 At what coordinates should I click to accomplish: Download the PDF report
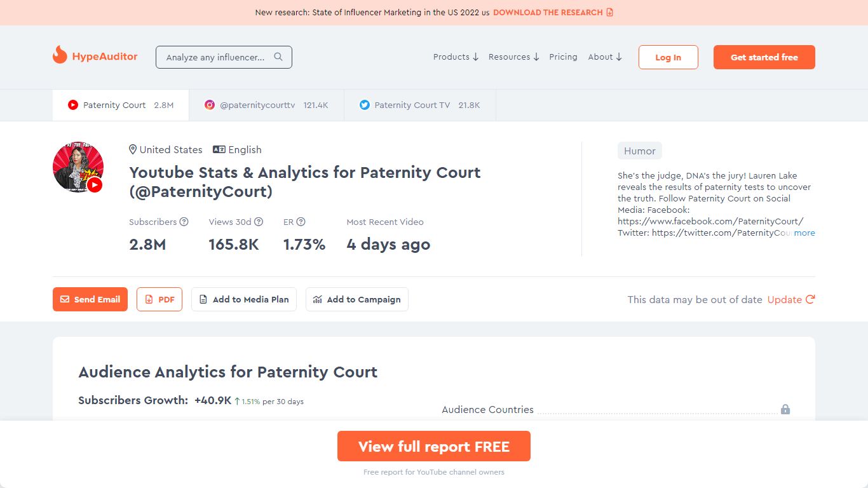tap(159, 299)
